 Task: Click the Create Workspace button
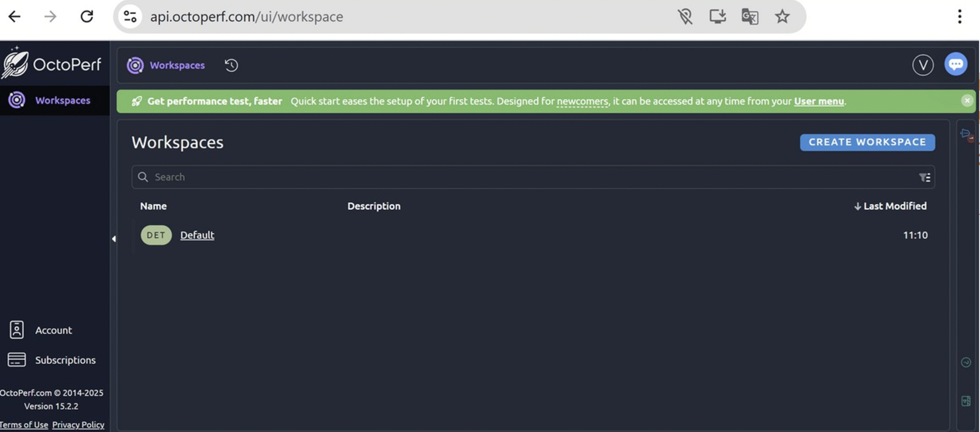click(x=867, y=142)
